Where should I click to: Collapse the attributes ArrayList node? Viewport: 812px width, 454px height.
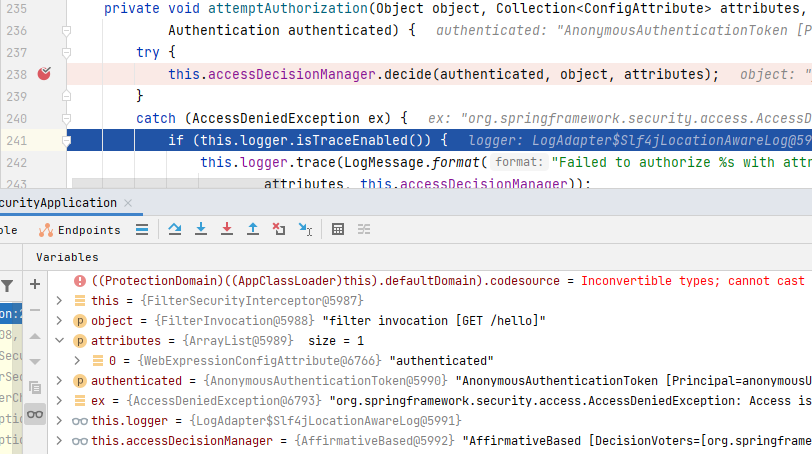coord(59,341)
